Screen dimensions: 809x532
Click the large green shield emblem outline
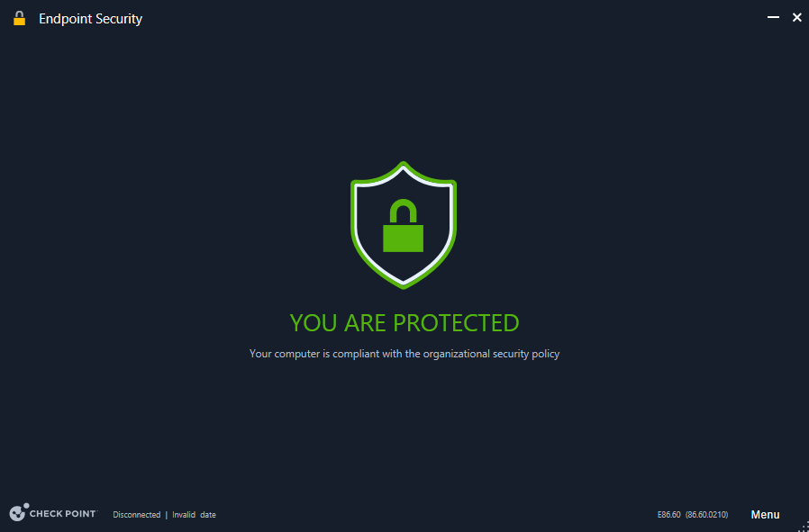(404, 225)
